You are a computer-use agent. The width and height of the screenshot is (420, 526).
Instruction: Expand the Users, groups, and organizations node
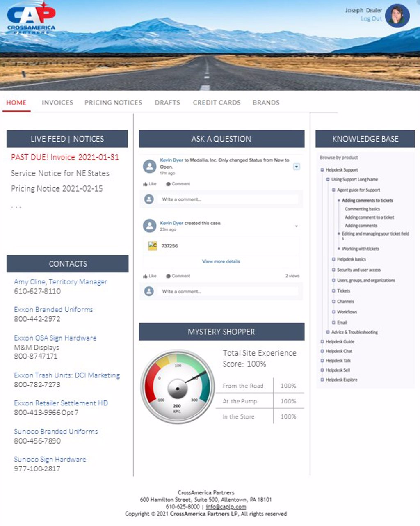334,280
